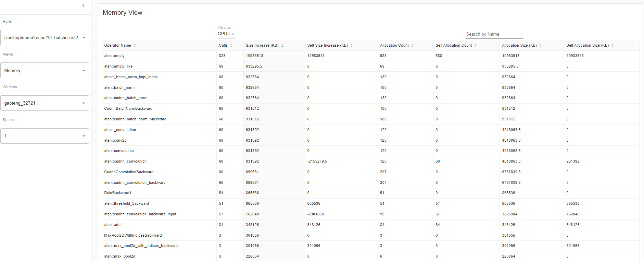Open Workers dropdown gaoteng_32721
Viewport: 644px width, 261px height.
(x=45, y=103)
